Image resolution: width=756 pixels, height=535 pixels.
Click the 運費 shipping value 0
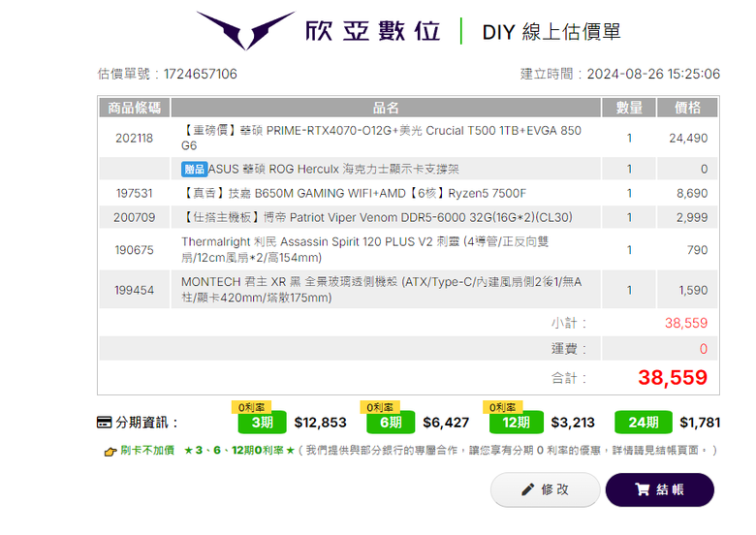click(704, 349)
